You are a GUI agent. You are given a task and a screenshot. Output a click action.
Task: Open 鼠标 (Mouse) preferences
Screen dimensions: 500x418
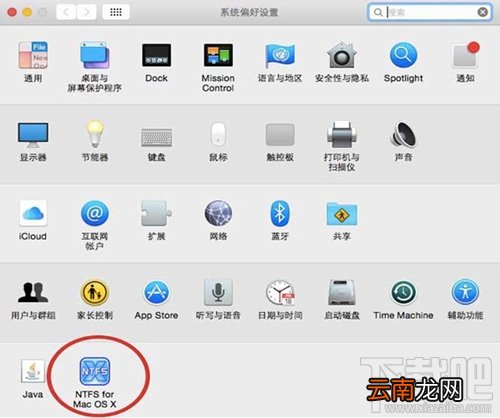[x=218, y=134]
